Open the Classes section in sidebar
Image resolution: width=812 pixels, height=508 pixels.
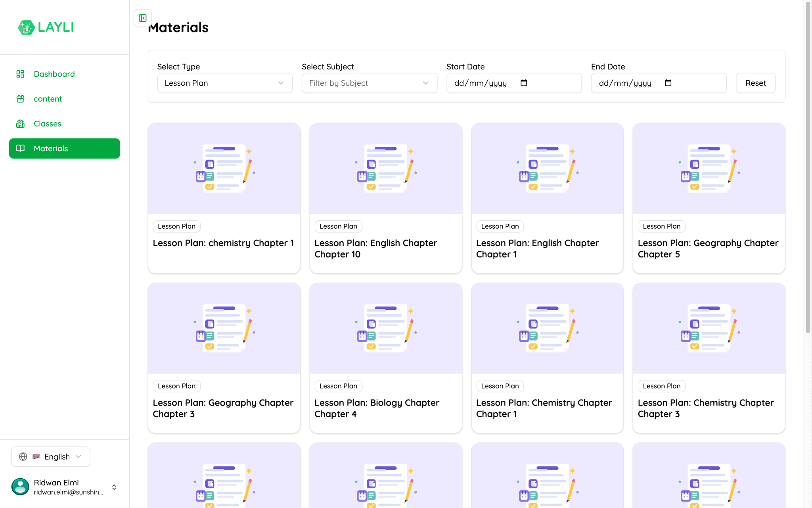click(x=65, y=124)
